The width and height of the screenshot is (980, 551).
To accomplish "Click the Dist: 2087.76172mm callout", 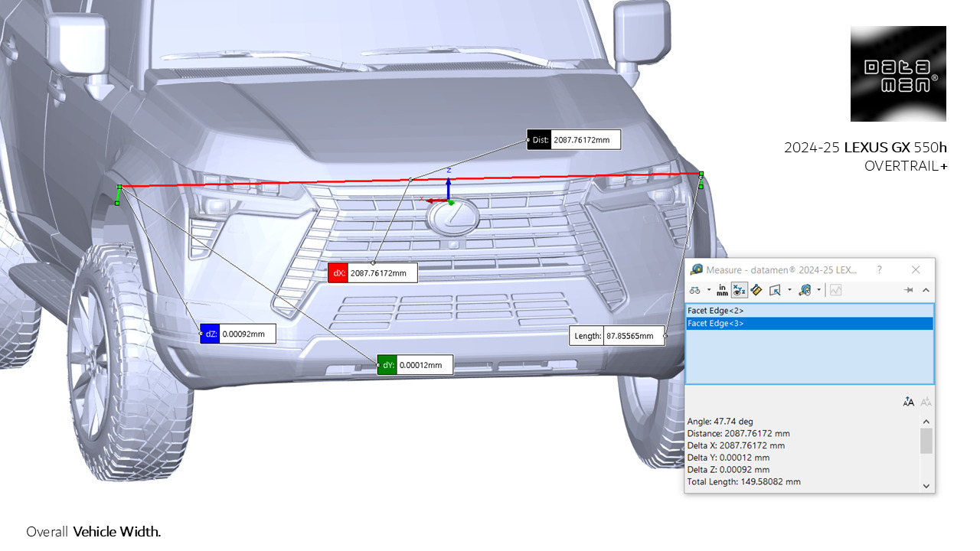I will (x=573, y=139).
